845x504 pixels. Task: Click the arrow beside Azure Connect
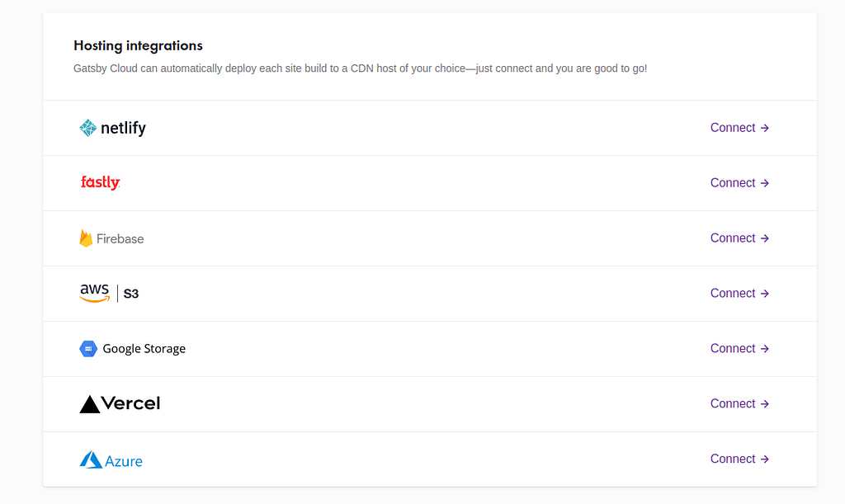point(765,459)
